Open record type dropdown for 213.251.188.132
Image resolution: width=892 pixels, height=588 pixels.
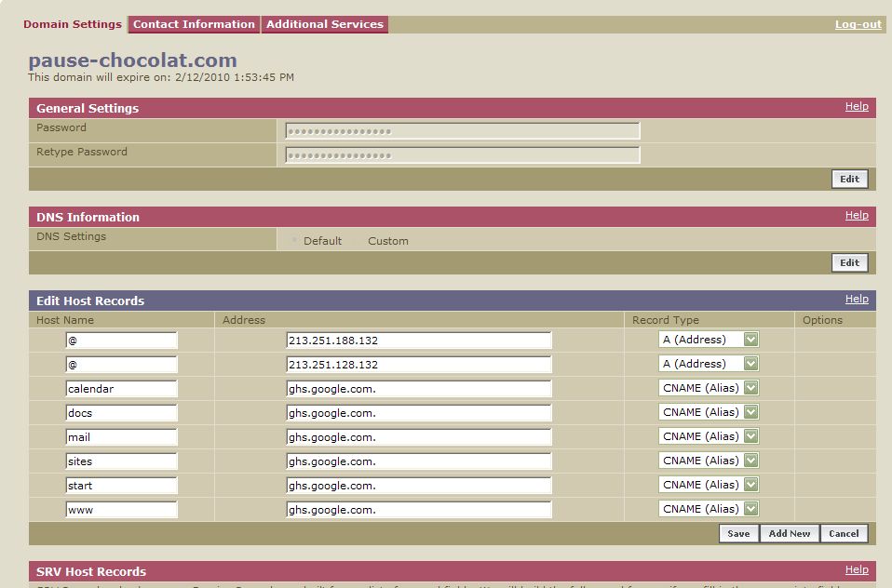(709, 340)
